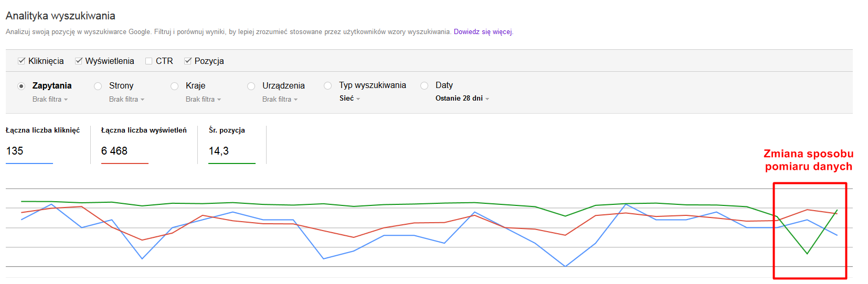Choose the Daty radio option
868x284 pixels.
click(425, 85)
